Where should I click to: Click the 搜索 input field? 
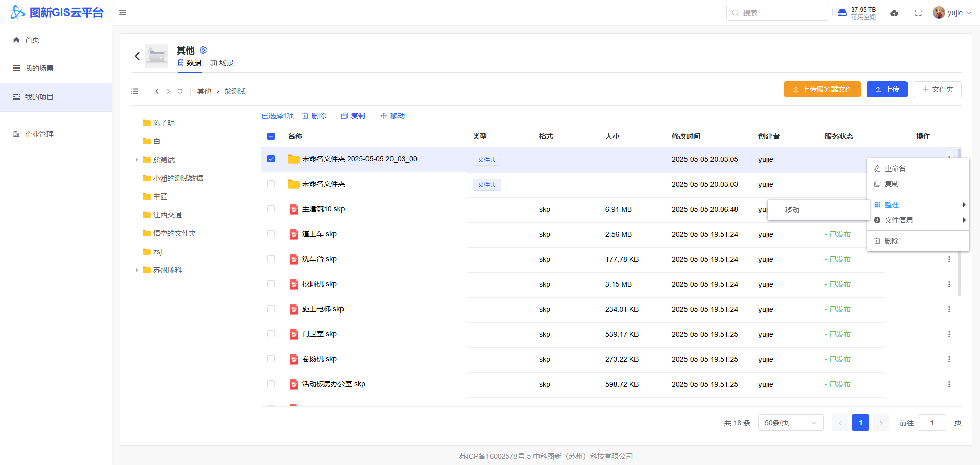(777, 13)
